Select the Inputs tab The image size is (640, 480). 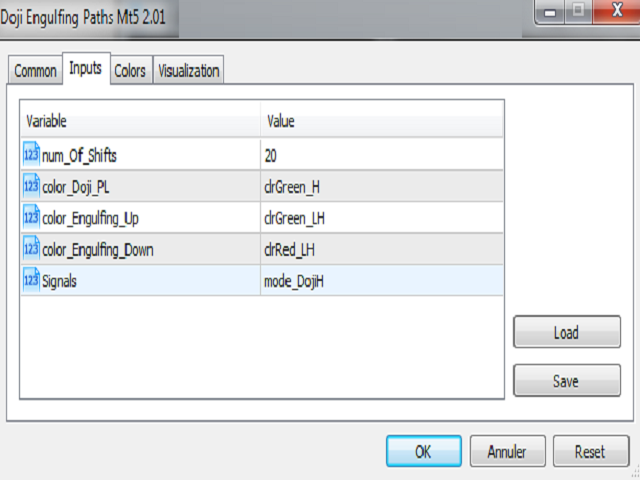[86, 68]
